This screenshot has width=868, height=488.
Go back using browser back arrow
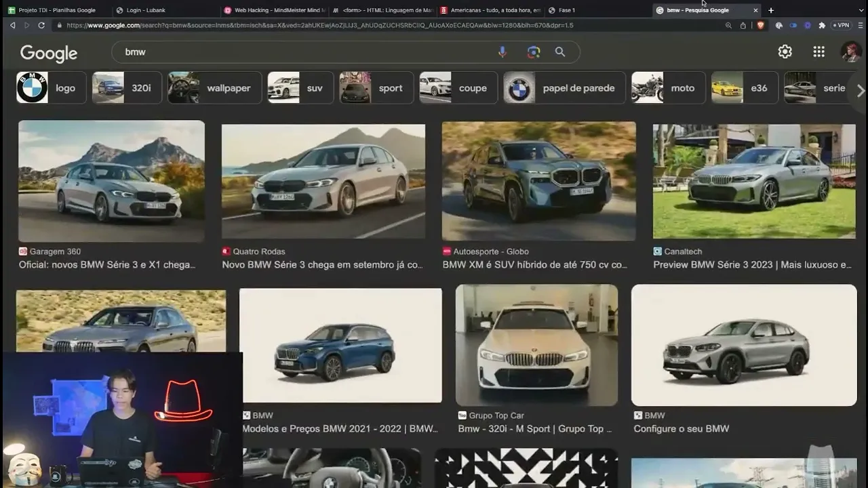point(12,25)
